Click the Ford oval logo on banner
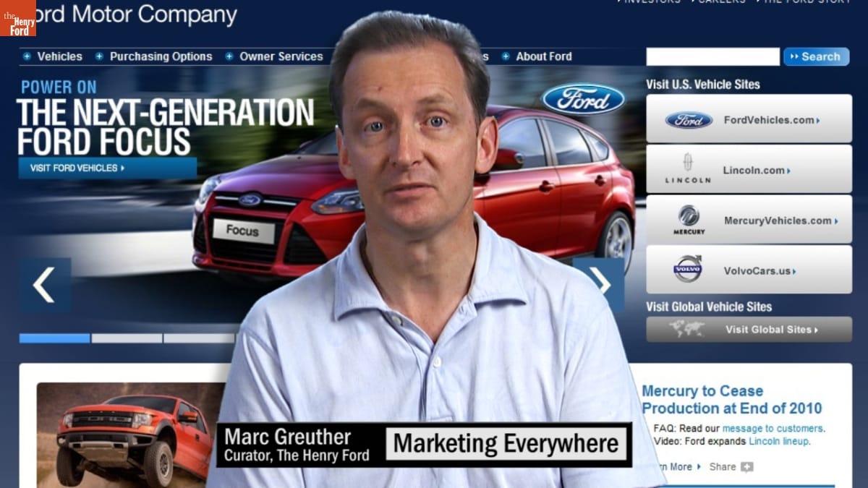The image size is (868, 488). (583, 99)
